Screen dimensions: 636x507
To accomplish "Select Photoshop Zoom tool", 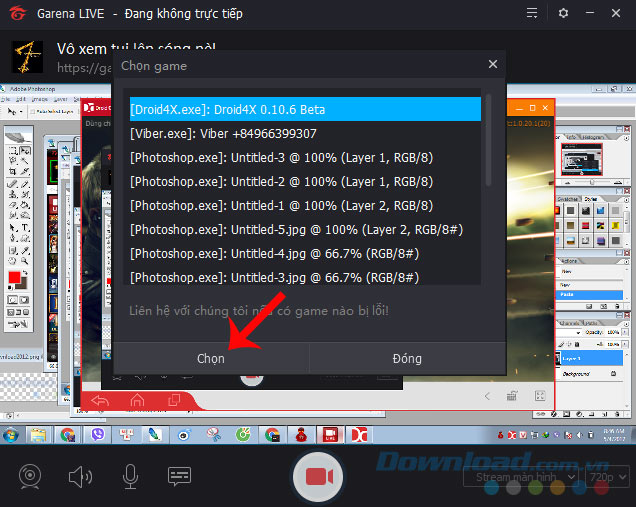I will 25,261.
